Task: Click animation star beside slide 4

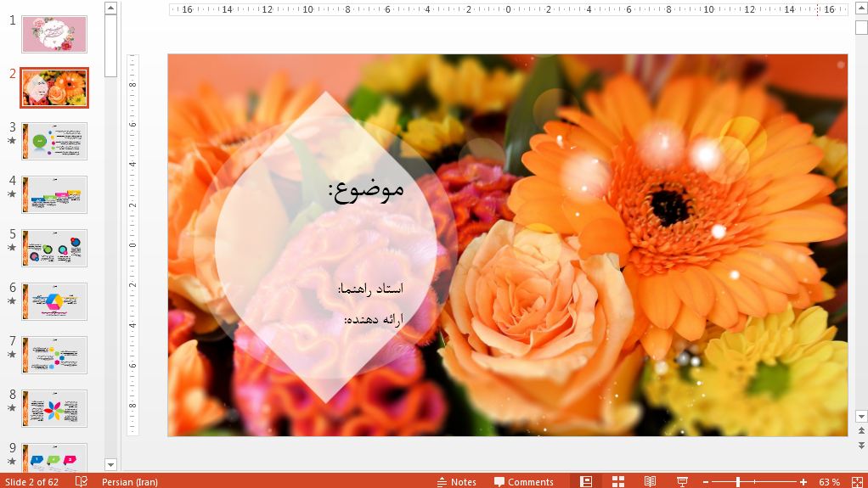Action: coord(12,194)
